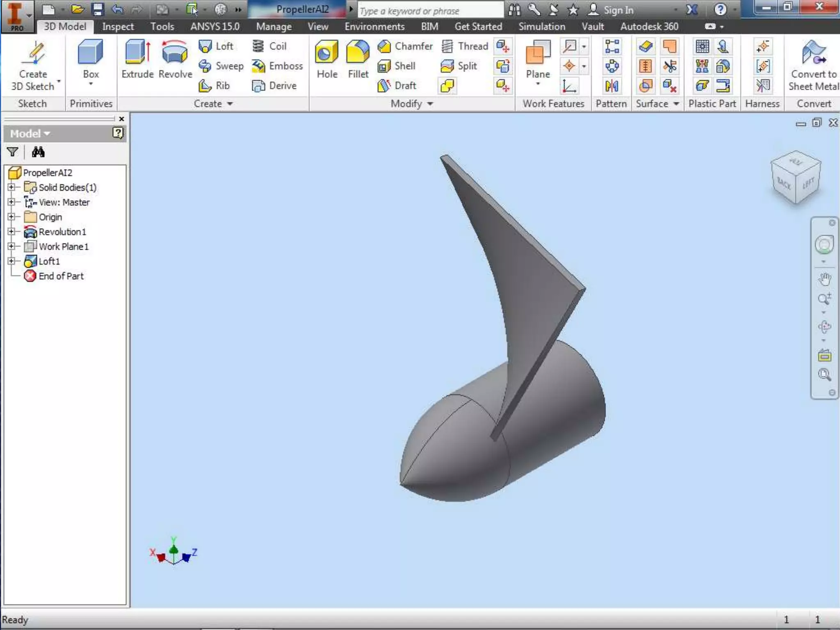Click the find binoculars in browser
Viewport: 840px width, 630px height.
38,152
